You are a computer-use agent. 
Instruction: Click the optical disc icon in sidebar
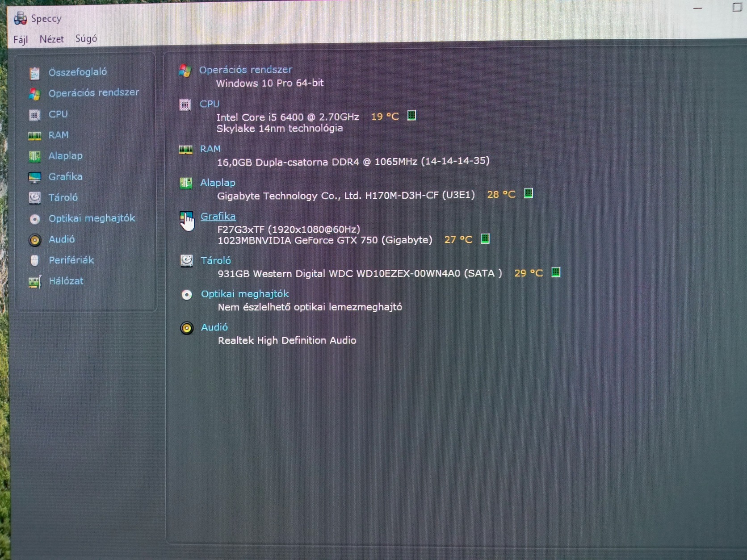pyautogui.click(x=34, y=219)
